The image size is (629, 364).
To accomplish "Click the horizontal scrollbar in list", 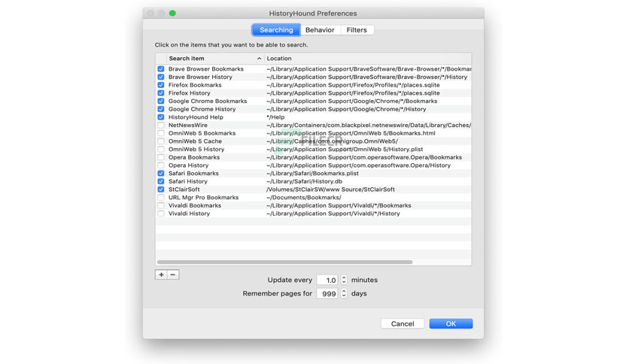I will 285,262.
